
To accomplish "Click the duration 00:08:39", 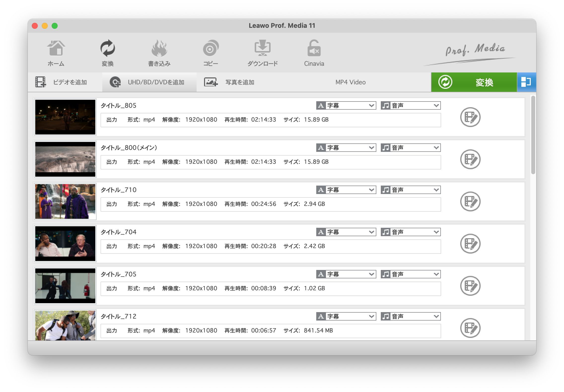I will (264, 288).
